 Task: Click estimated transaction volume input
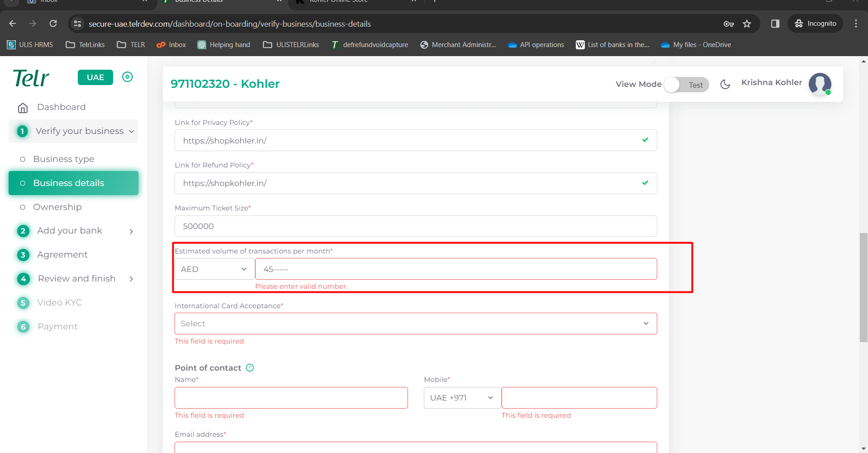[456, 269]
